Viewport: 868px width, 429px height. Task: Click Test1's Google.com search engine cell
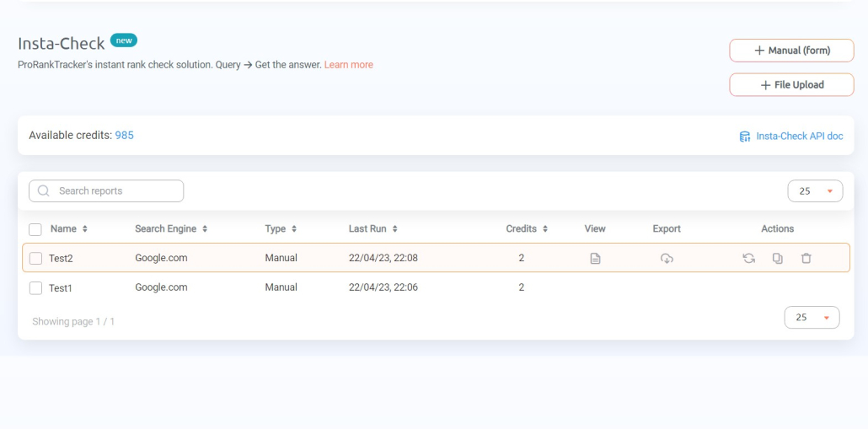pos(161,287)
